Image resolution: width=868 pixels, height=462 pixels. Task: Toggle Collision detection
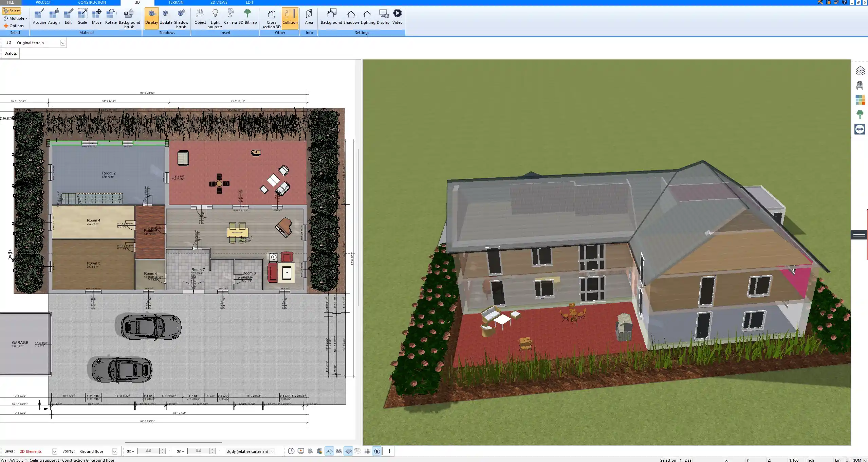(x=290, y=18)
